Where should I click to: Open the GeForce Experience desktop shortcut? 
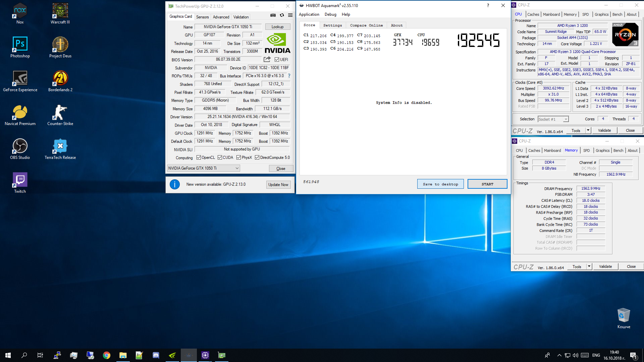coord(20,81)
